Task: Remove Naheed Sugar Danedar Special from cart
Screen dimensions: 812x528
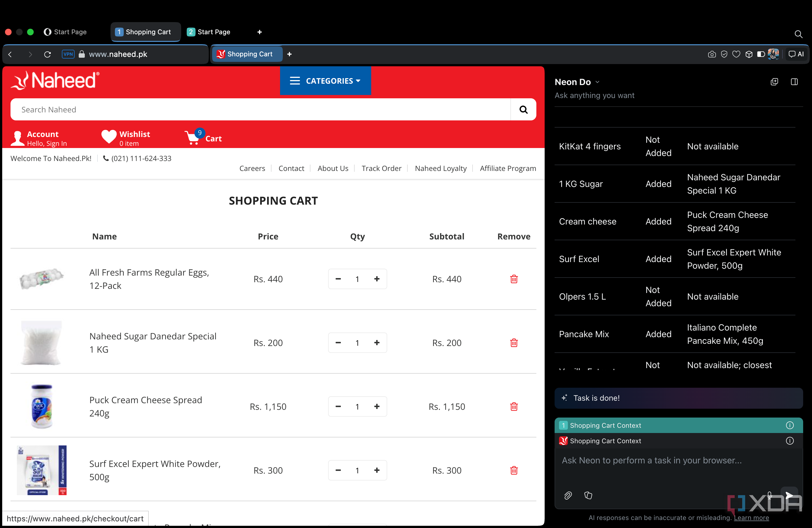Action: (x=514, y=343)
